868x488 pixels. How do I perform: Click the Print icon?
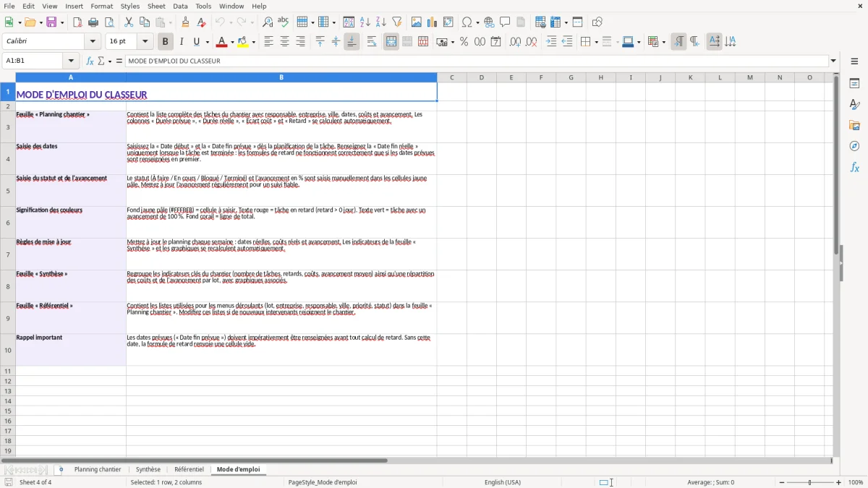point(93,22)
